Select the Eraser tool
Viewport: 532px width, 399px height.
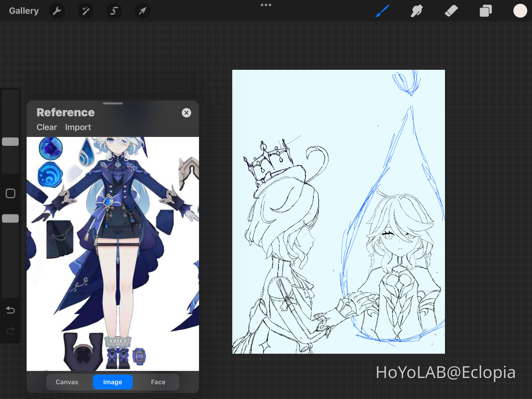tap(451, 11)
